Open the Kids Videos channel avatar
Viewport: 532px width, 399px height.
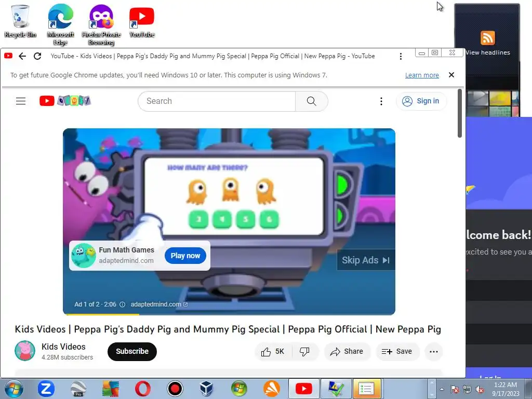click(x=25, y=351)
